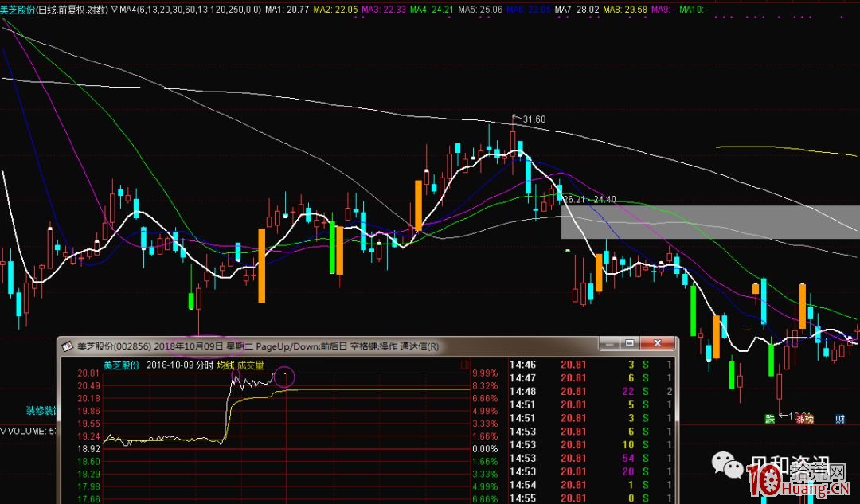The image size is (860, 504).
Task: Click the 跌 event marker icon
Action: point(771,419)
